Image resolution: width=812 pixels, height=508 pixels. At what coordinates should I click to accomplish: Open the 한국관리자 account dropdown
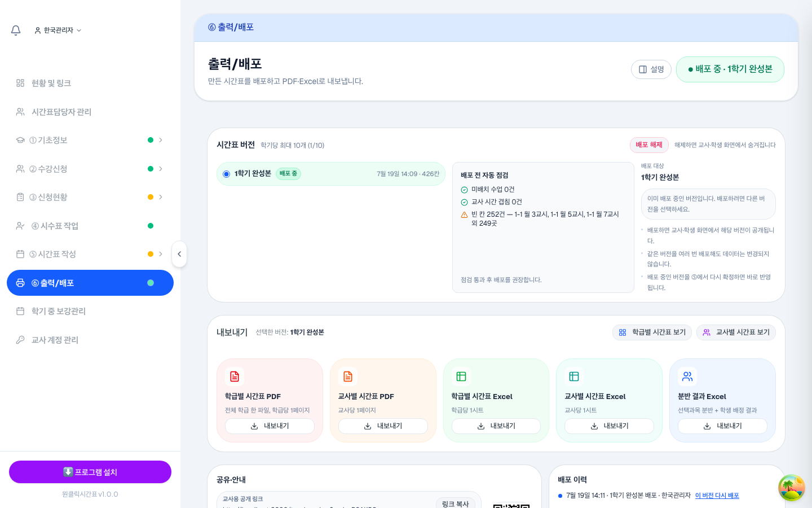click(58, 30)
